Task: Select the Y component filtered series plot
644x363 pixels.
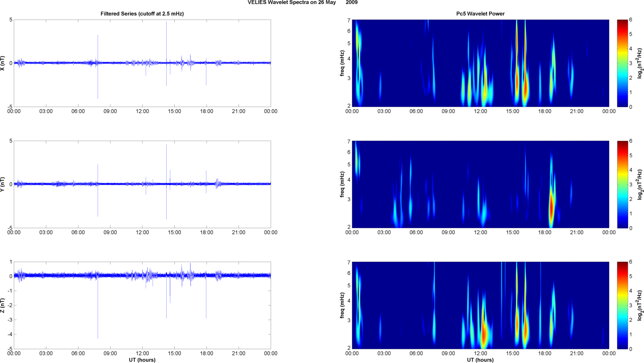Action: (x=142, y=184)
